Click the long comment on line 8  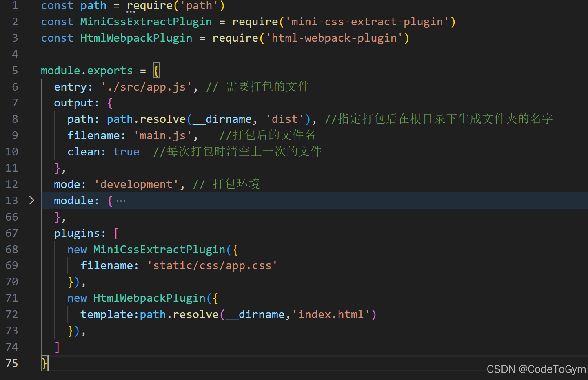pos(439,119)
